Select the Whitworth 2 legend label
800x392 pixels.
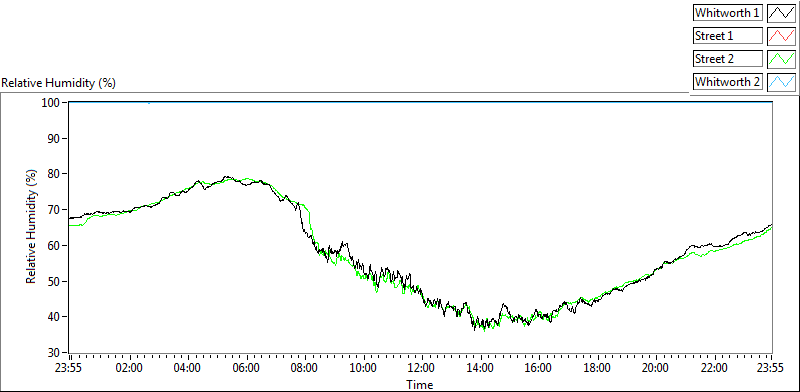(728, 82)
